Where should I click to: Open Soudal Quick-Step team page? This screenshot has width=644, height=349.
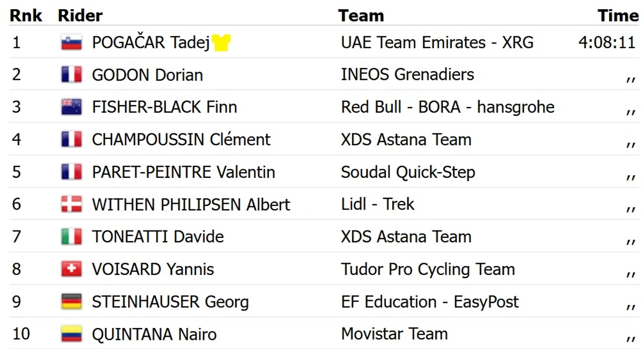point(408,172)
